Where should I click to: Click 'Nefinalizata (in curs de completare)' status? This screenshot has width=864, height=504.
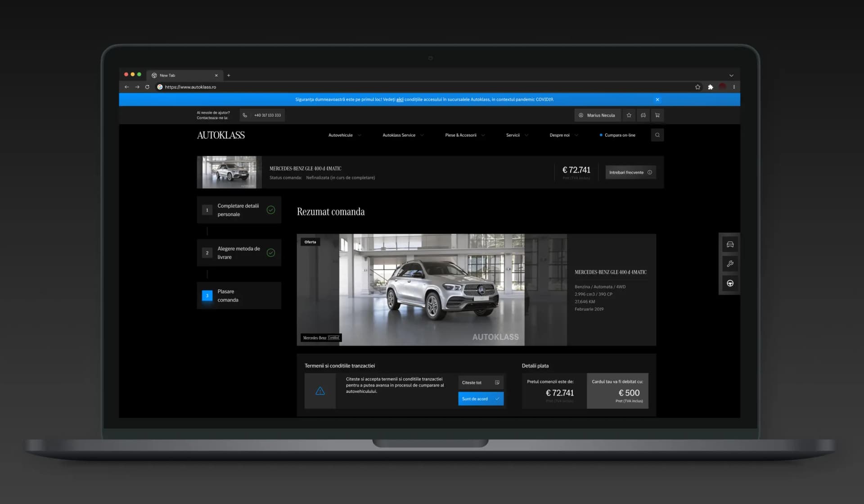pos(341,178)
